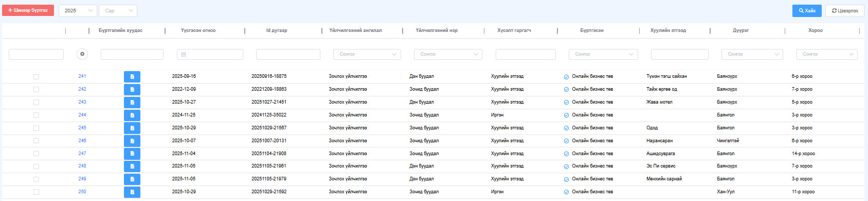Tick the checkbox for row 250
The width and height of the screenshot is (868, 201).
36,192
